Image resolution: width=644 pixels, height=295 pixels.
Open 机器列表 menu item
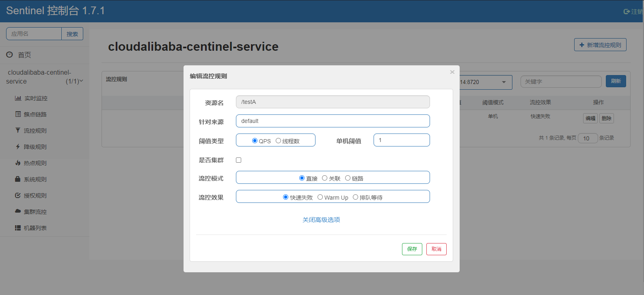[35, 228]
